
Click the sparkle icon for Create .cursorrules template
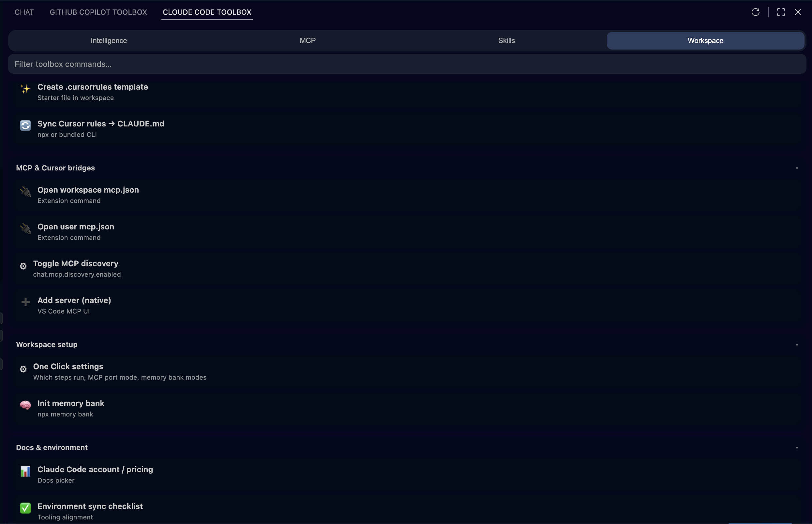coord(25,89)
